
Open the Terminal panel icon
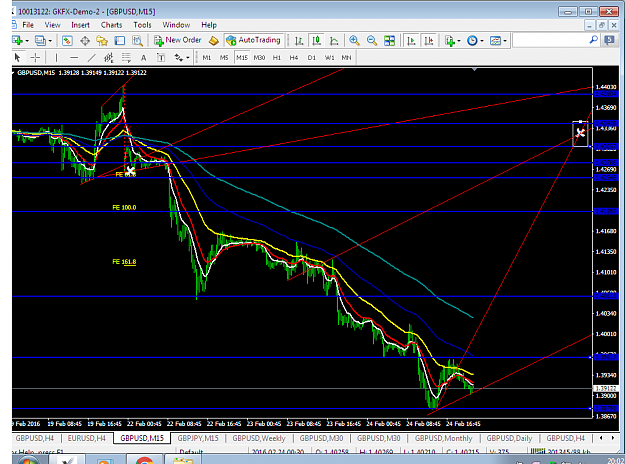120,41
